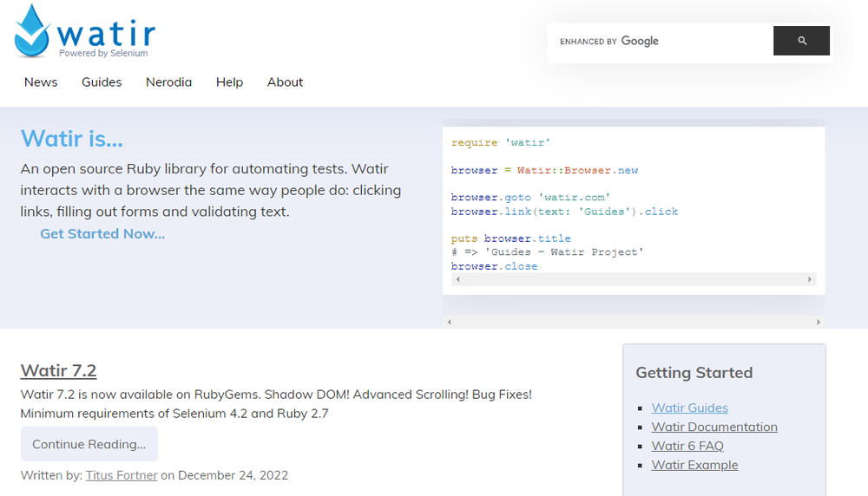The width and height of the screenshot is (868, 496).
Task: Open the Watir 6 FAQ link
Action: coord(687,446)
